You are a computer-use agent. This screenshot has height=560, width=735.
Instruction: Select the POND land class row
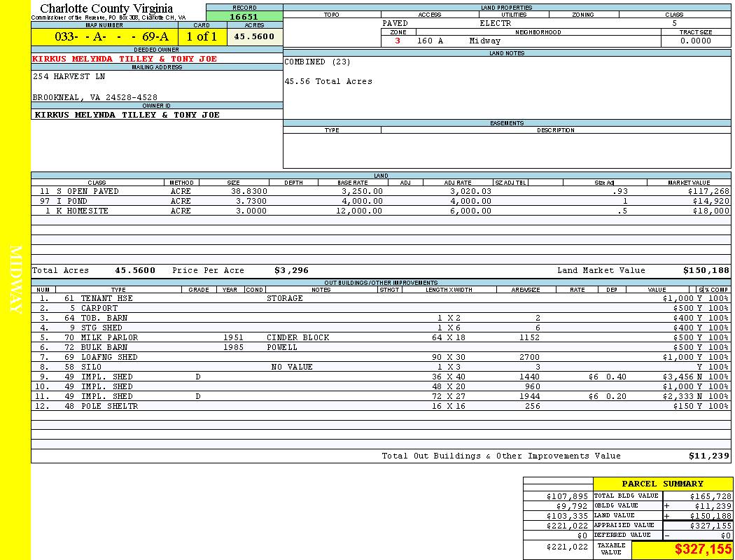[77, 201]
